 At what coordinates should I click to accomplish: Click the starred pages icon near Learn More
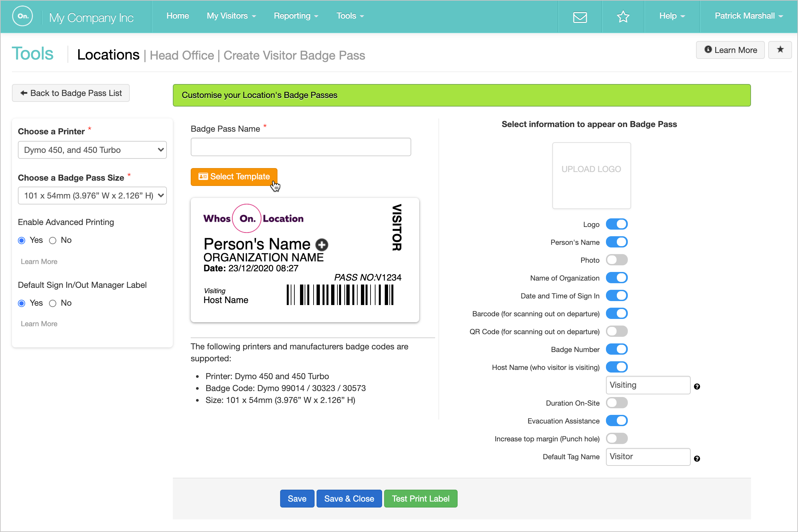[780, 50]
